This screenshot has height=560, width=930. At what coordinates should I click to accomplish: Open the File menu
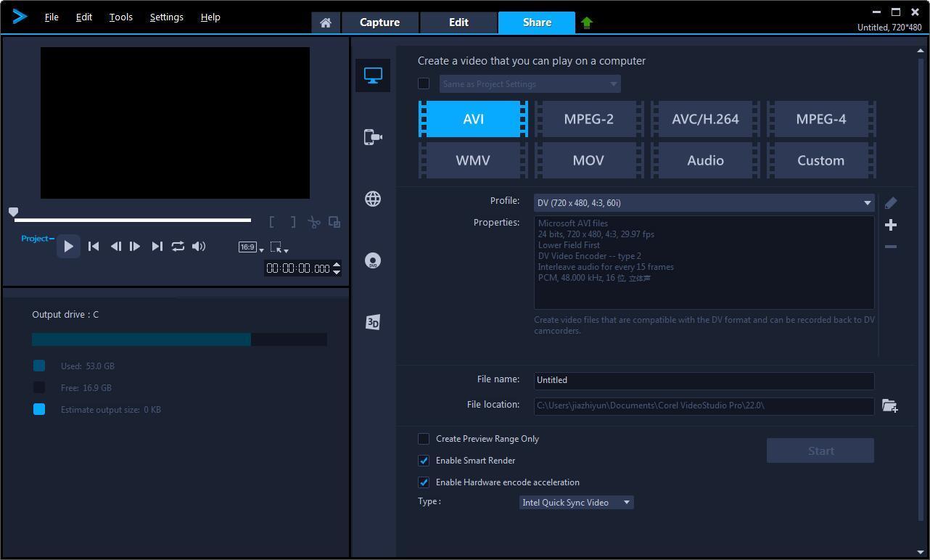[52, 17]
